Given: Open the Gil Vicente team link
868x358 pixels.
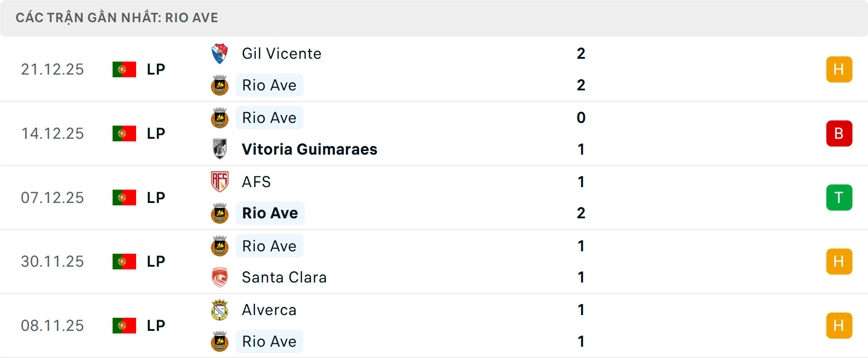Looking at the screenshot, I should (x=282, y=54).
